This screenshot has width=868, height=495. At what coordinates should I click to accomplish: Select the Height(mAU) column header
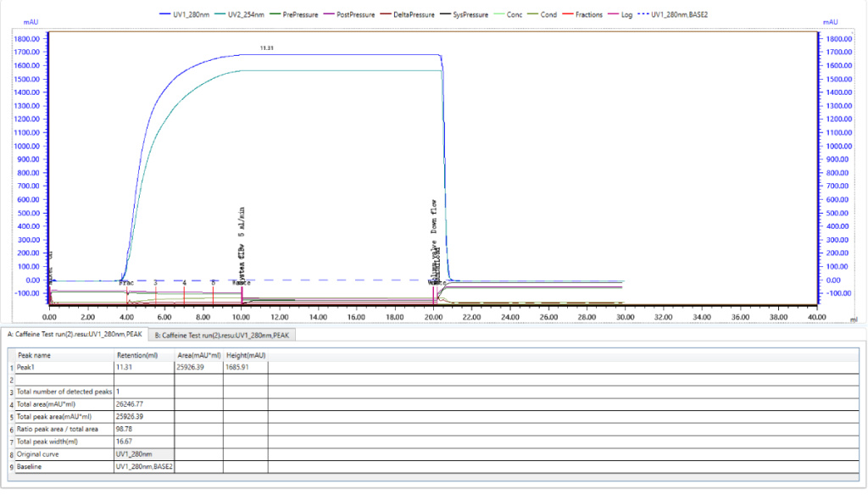pos(245,355)
